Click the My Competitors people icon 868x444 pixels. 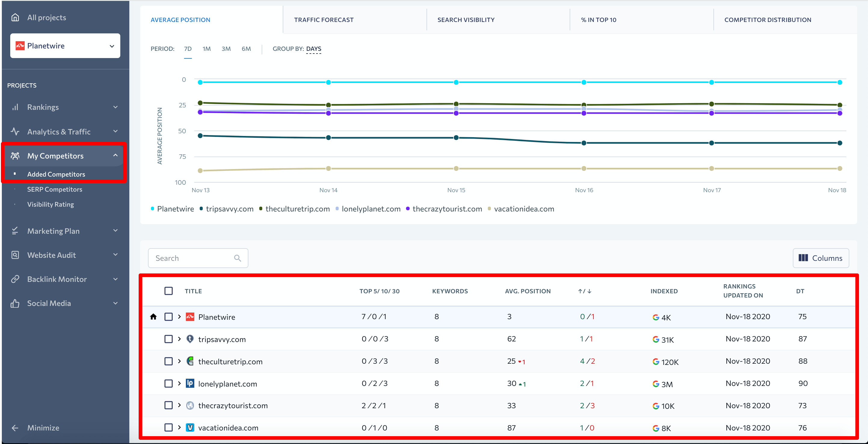click(x=15, y=156)
